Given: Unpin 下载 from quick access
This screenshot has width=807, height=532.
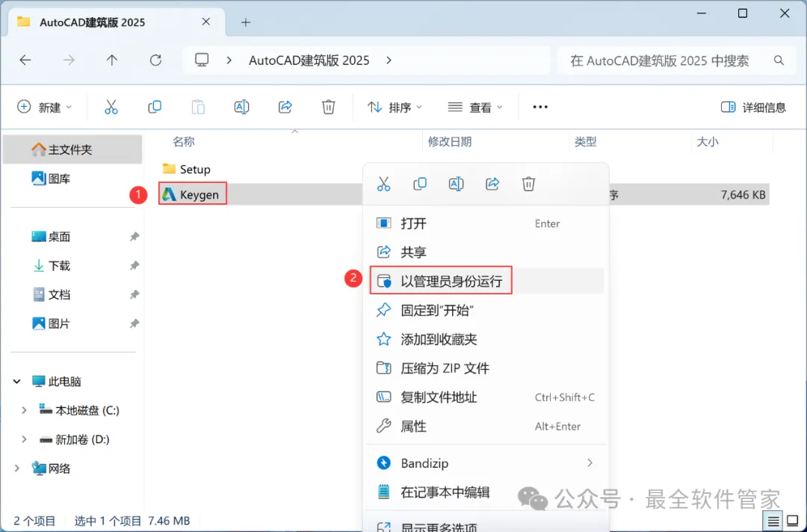Looking at the screenshot, I should coord(134,265).
